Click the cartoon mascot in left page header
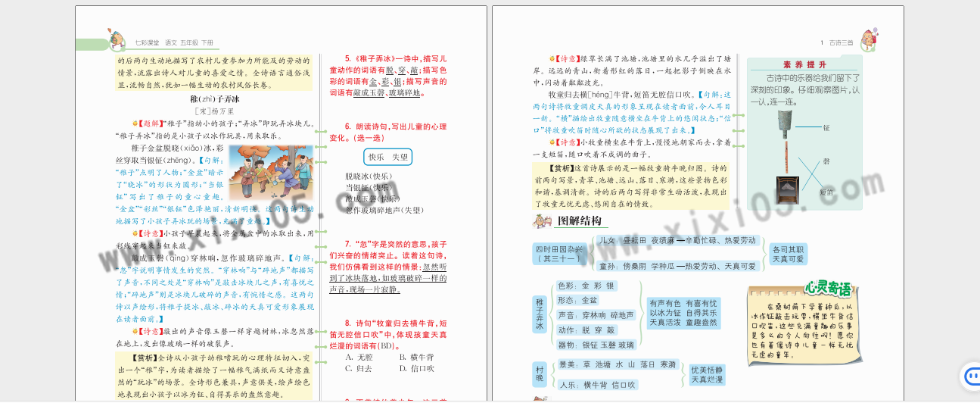 tap(116, 38)
